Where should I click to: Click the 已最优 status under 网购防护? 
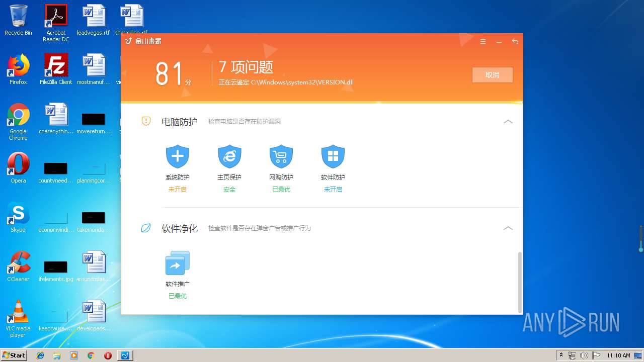click(x=281, y=190)
